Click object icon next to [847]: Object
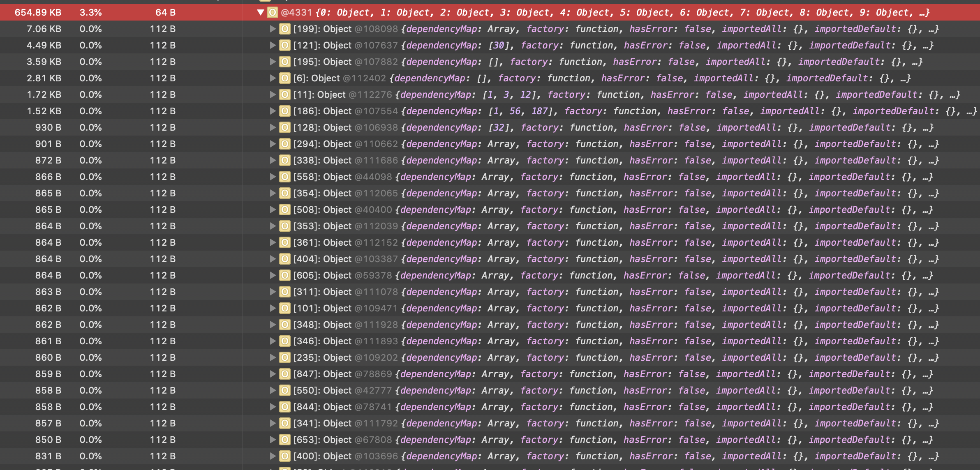 (285, 374)
